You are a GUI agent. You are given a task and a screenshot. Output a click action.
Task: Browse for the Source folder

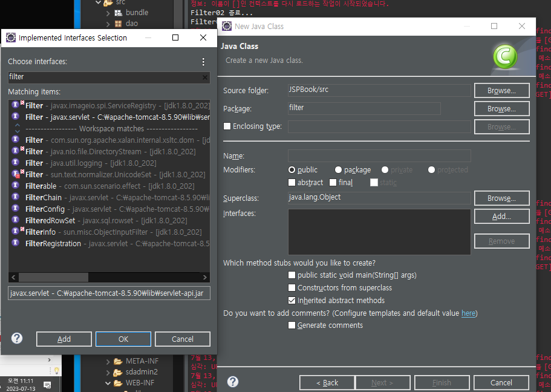(501, 90)
